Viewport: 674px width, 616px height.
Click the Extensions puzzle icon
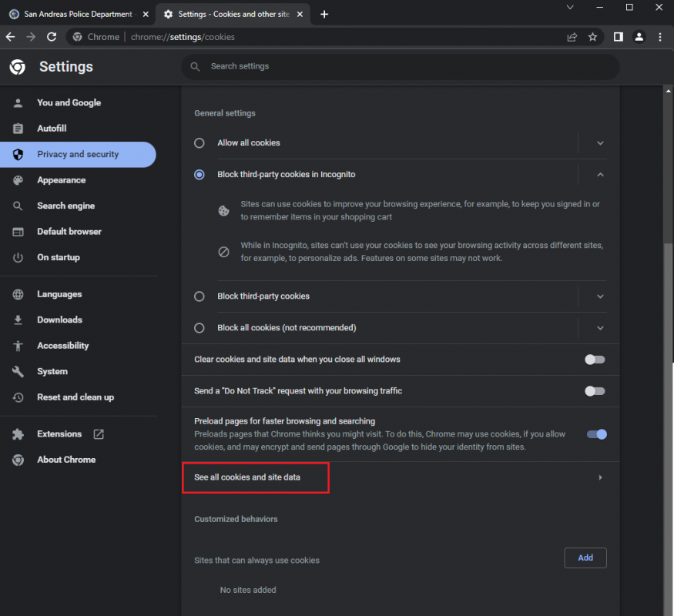(x=18, y=434)
